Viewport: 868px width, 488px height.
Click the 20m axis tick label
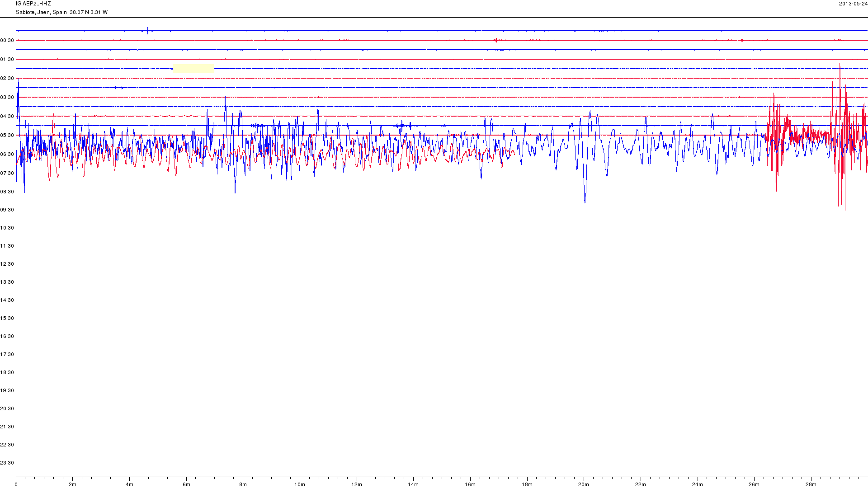[584, 485]
